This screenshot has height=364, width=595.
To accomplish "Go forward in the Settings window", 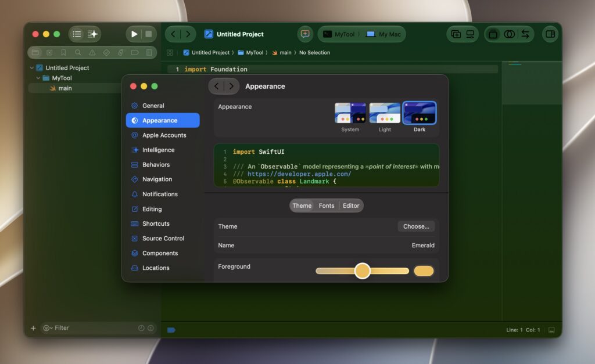I will click(x=231, y=87).
